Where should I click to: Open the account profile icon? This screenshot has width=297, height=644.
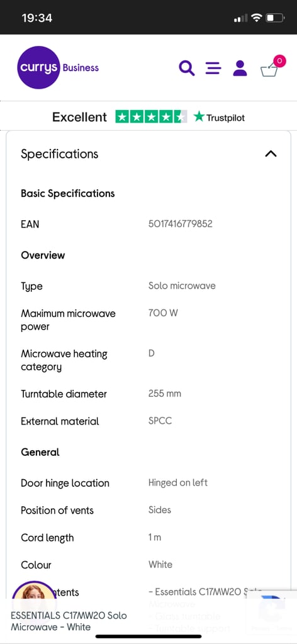[240, 68]
